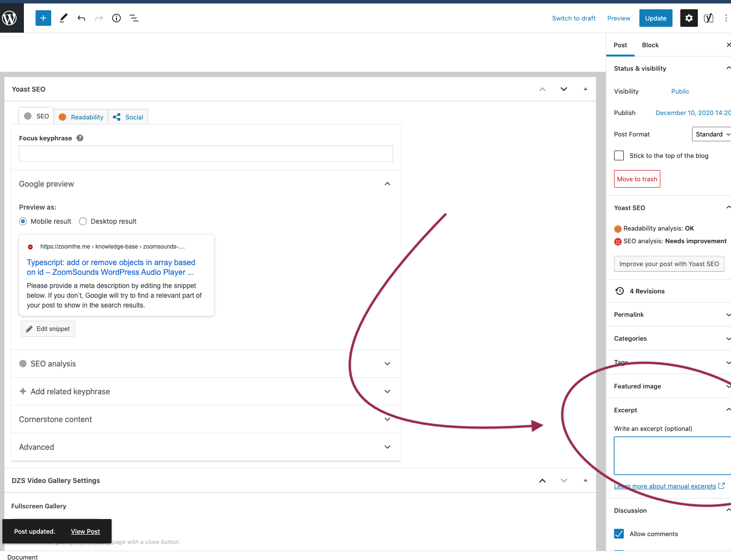Open the Yoast SEO sidebar icon
The image size is (731, 560).
[709, 18]
